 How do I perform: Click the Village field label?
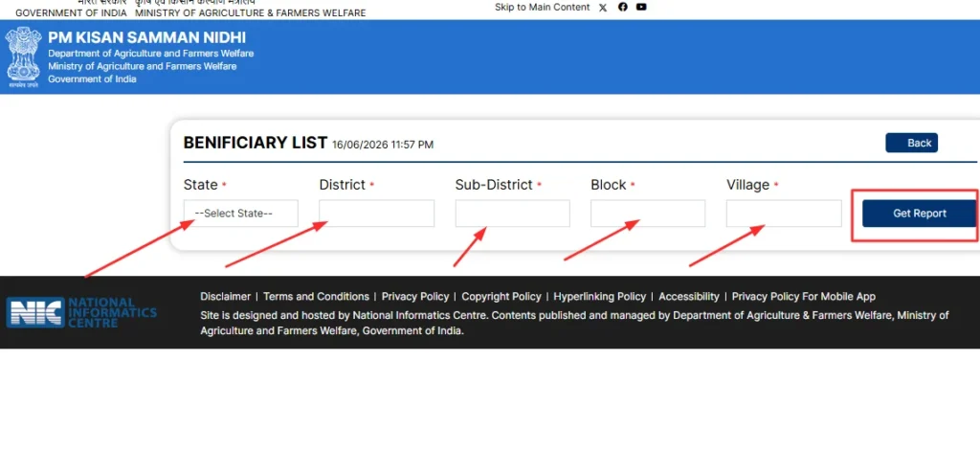click(x=747, y=185)
